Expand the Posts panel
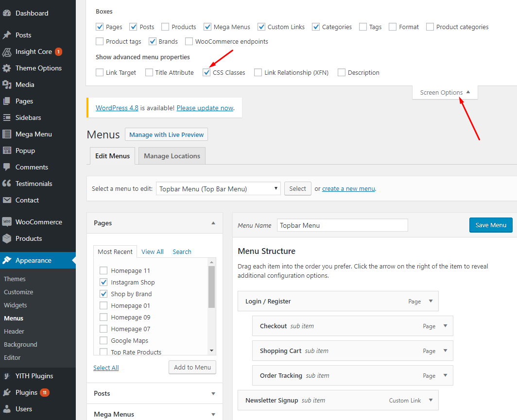 213,394
